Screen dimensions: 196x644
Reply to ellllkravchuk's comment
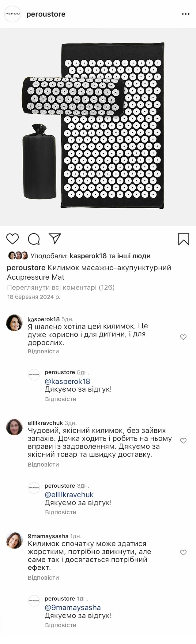click(43, 464)
